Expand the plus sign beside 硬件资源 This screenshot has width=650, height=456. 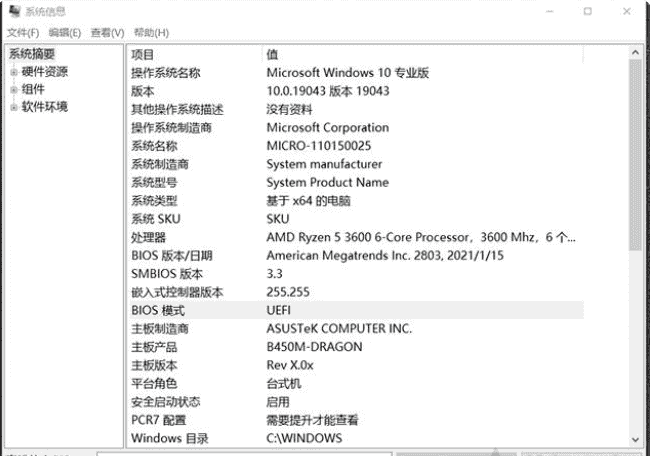click(x=14, y=72)
